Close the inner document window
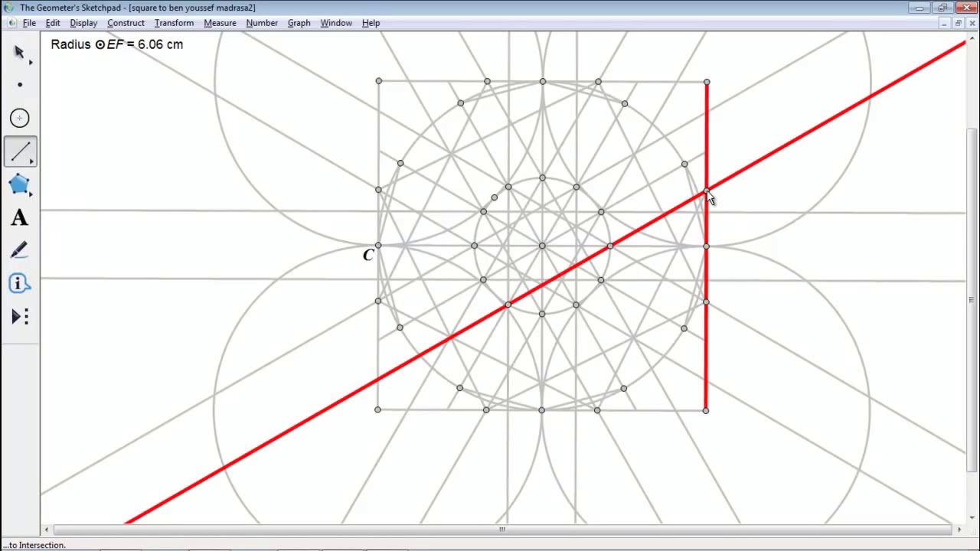The image size is (980, 551). tap(971, 23)
